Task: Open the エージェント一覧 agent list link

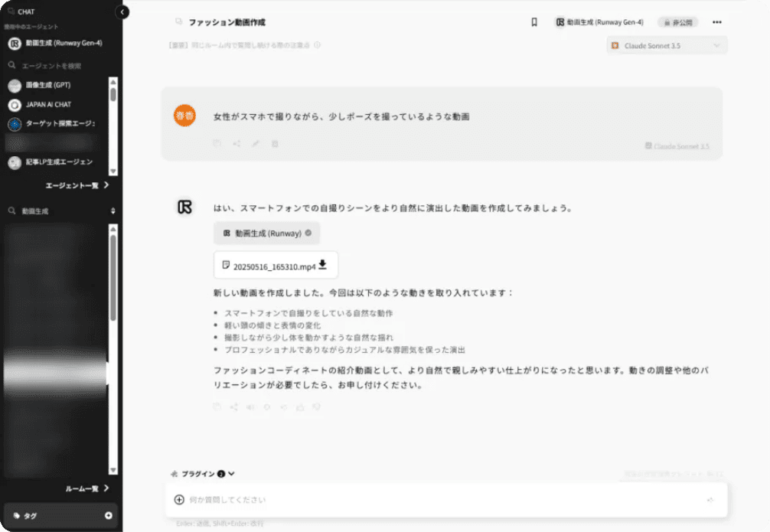Action: coord(77,185)
